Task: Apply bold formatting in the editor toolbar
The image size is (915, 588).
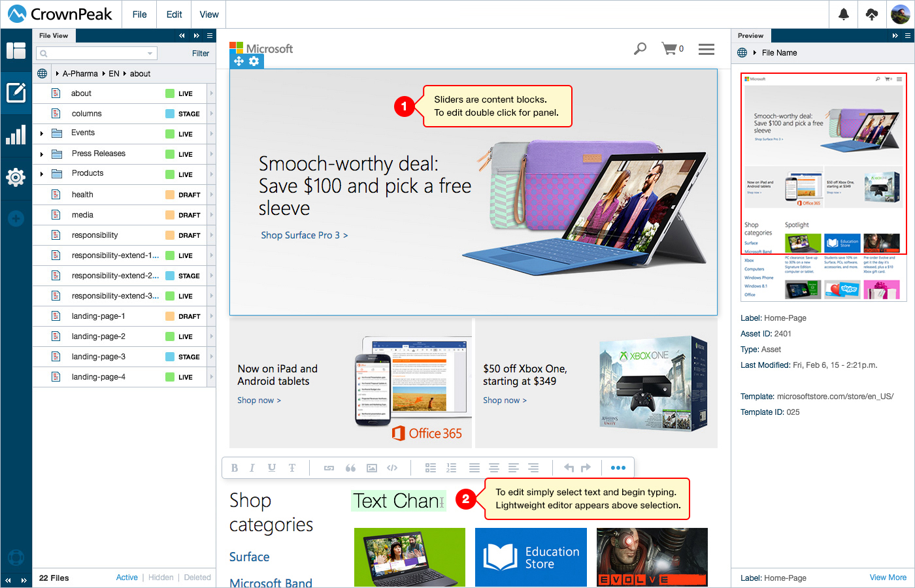Action: coord(235,468)
